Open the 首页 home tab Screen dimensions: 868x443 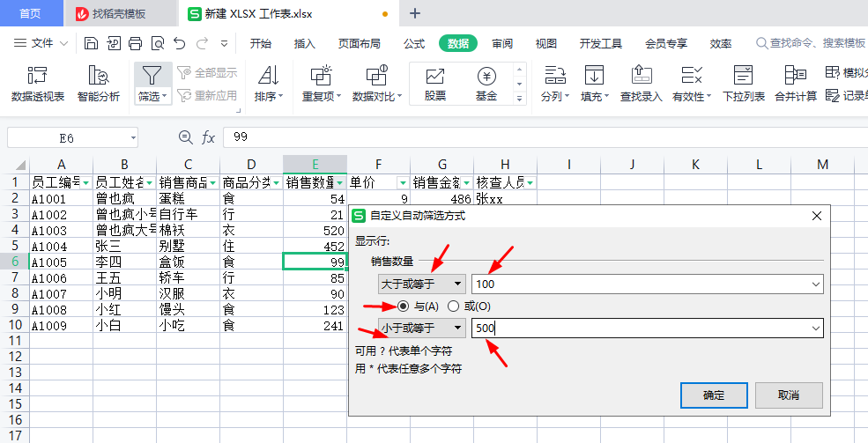click(31, 14)
